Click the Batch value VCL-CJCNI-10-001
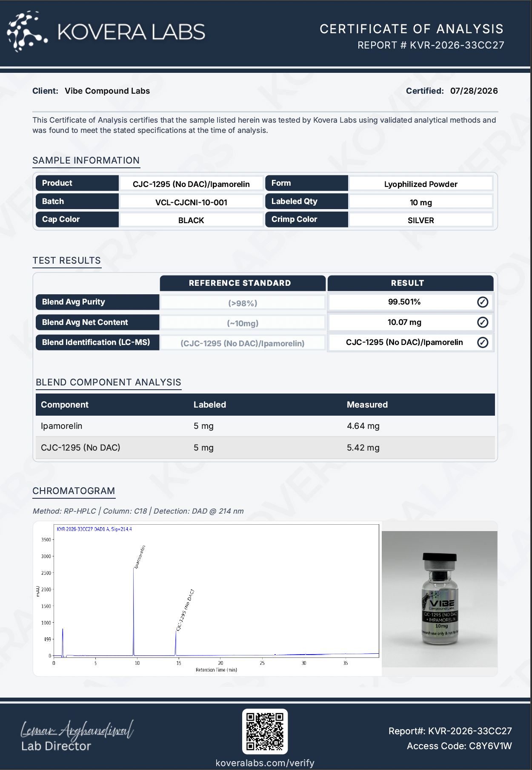Image resolution: width=532 pixels, height=770 pixels. 191,202
